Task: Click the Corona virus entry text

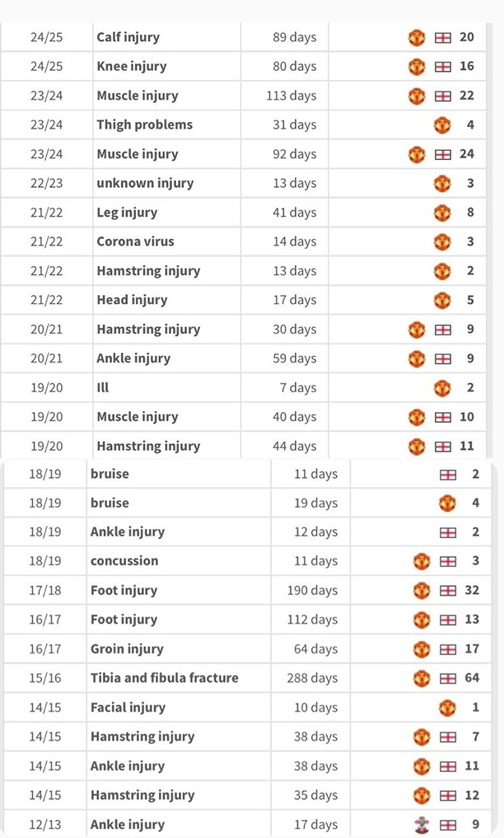Action: (x=135, y=241)
